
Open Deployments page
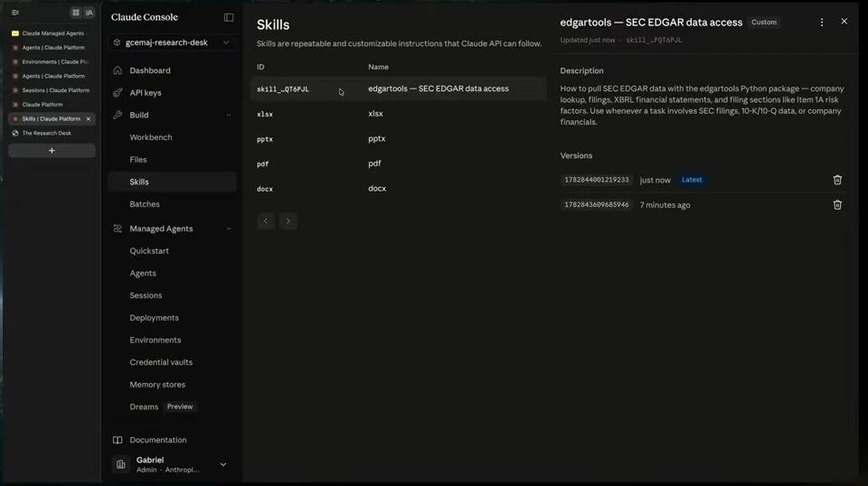pyautogui.click(x=154, y=318)
